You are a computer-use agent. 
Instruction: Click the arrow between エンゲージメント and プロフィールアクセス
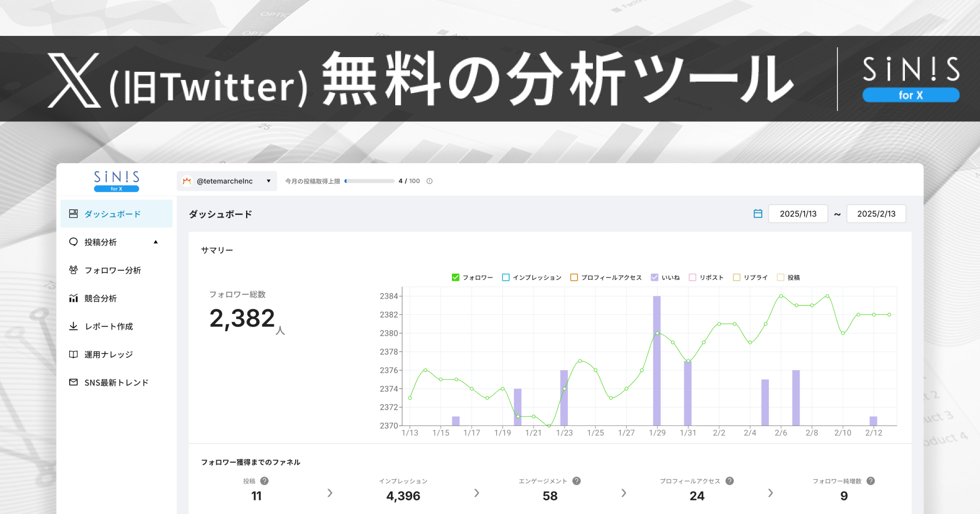624,493
